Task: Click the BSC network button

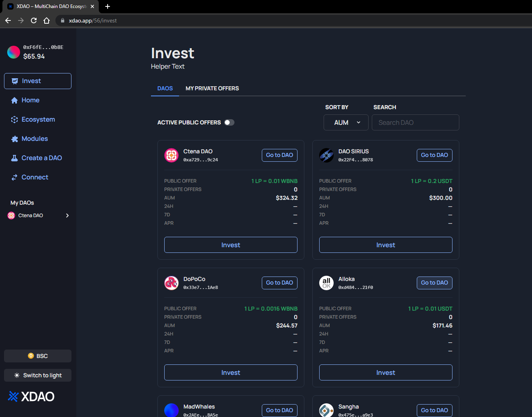Action: coord(38,356)
